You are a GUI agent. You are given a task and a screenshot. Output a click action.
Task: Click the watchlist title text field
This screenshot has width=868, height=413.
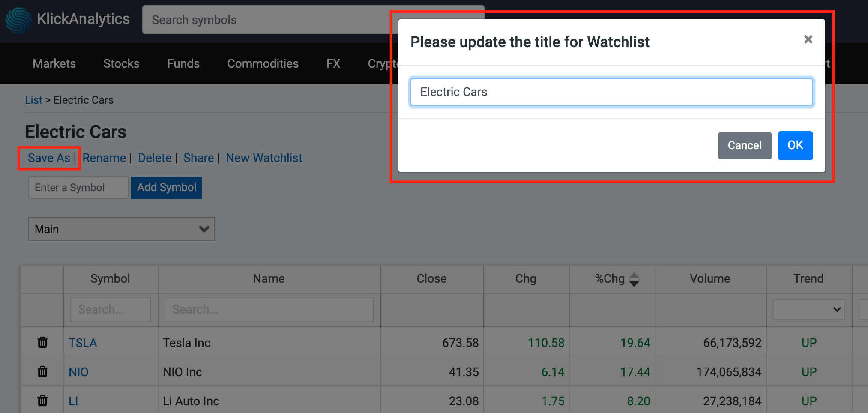tap(611, 92)
